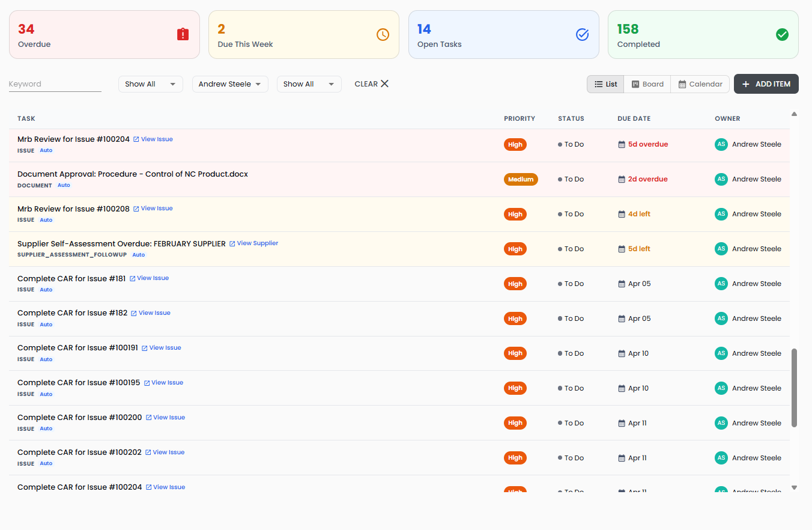Sort by the DUE DATE column header
The image size is (812, 530).
click(x=634, y=119)
